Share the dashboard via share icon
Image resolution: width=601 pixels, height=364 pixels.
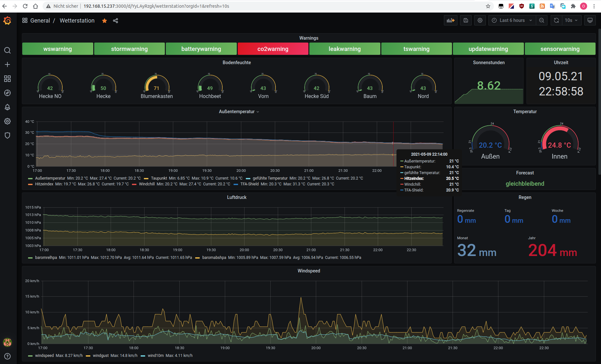tap(115, 21)
